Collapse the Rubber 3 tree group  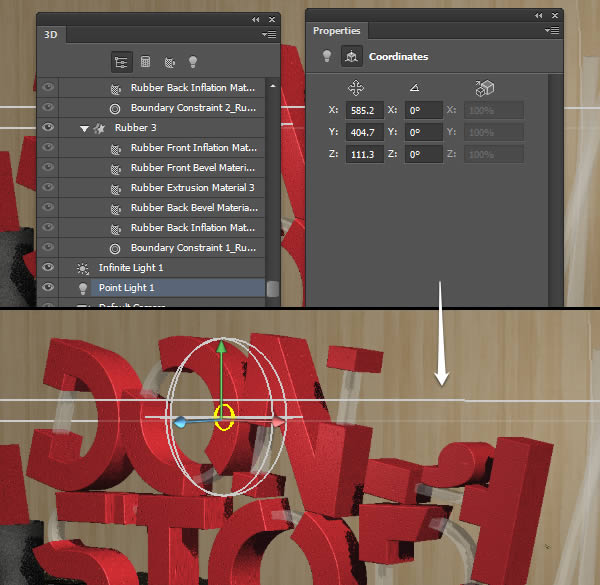click(84, 129)
